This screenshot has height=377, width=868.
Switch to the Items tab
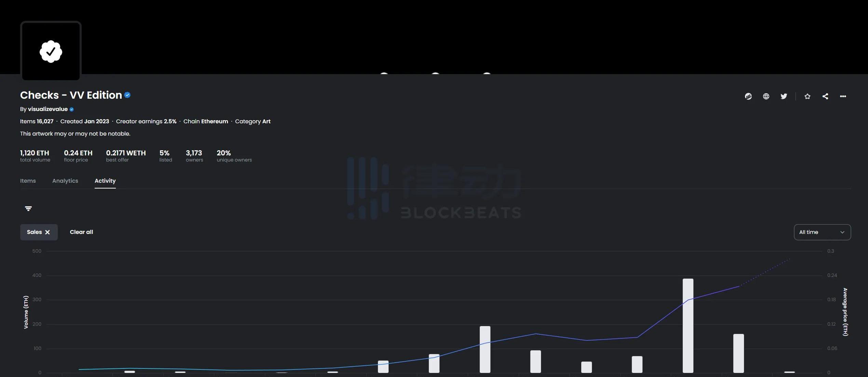coord(28,181)
